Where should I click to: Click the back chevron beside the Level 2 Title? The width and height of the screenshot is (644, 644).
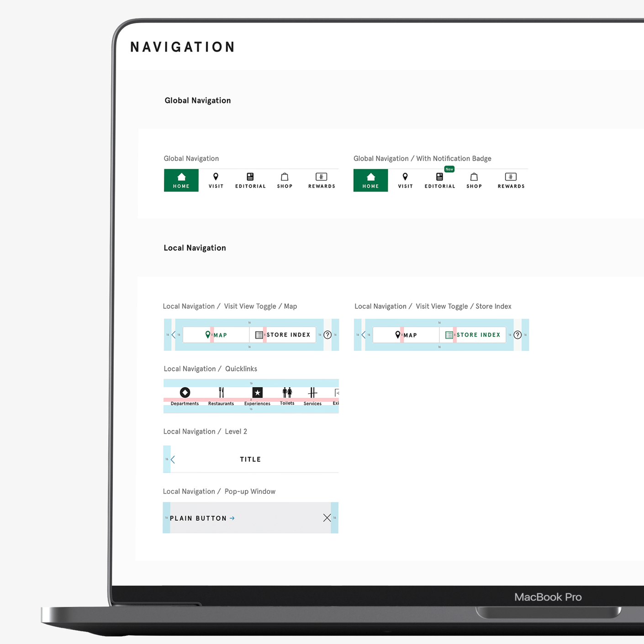coord(173,459)
